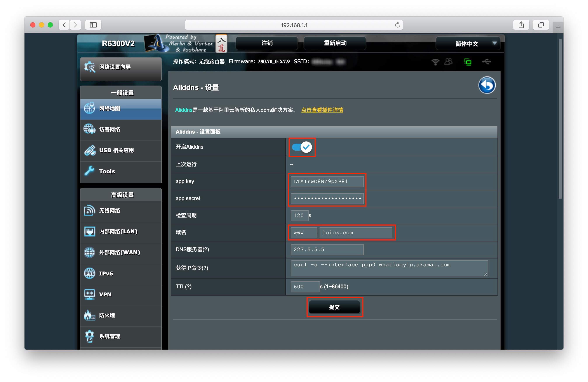Toggle the 开启Aliddns switch off

[x=302, y=147]
